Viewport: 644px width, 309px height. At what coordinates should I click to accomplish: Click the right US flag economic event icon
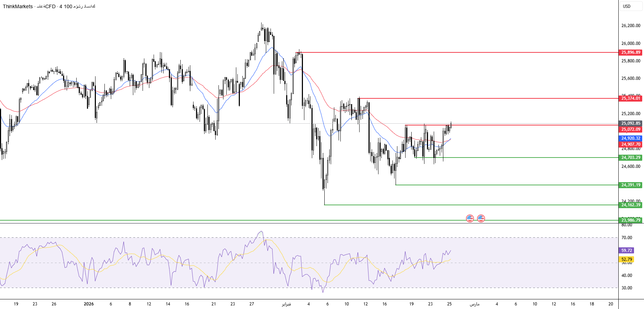(481, 218)
